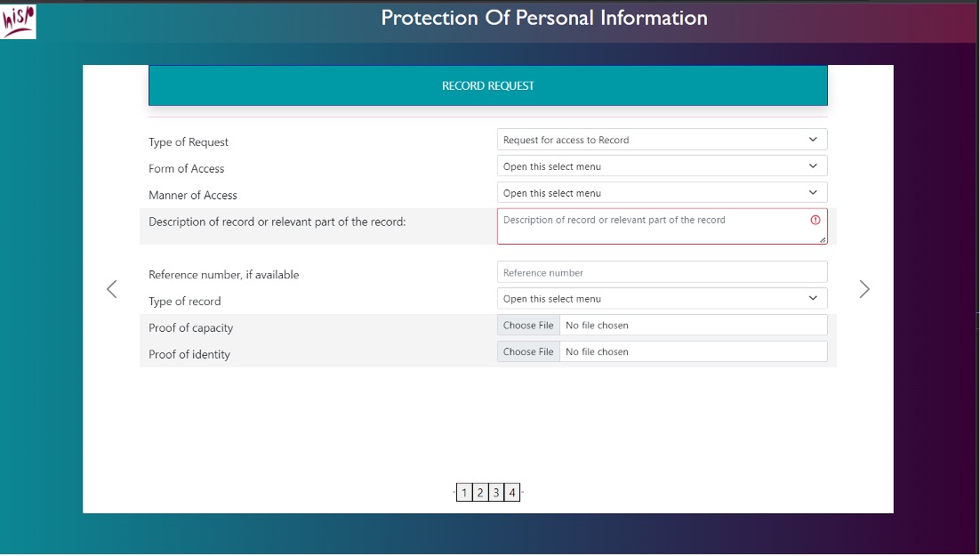This screenshot has width=980, height=556.
Task: Click the RECORD REQUEST header banner
Action: 487,86
